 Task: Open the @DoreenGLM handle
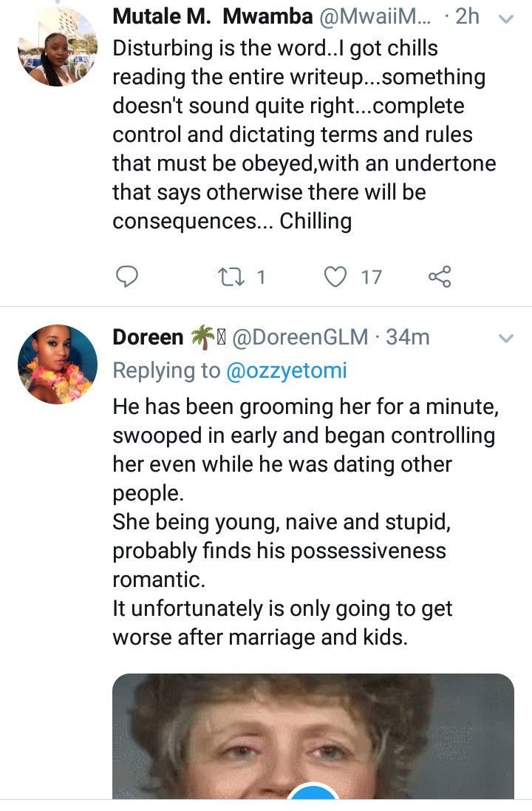point(300,337)
